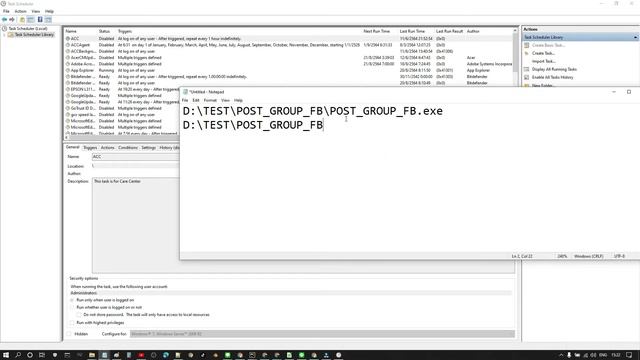The image size is (640, 360).
Task: Click the Forward arrow in Task Scheduler toolbar
Action: tap(12, 20)
